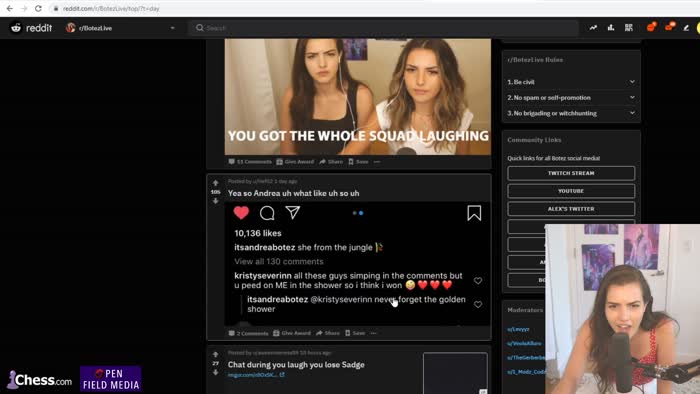Open the Popular trending arrow icon
The height and width of the screenshot is (394, 700).
pos(593,28)
